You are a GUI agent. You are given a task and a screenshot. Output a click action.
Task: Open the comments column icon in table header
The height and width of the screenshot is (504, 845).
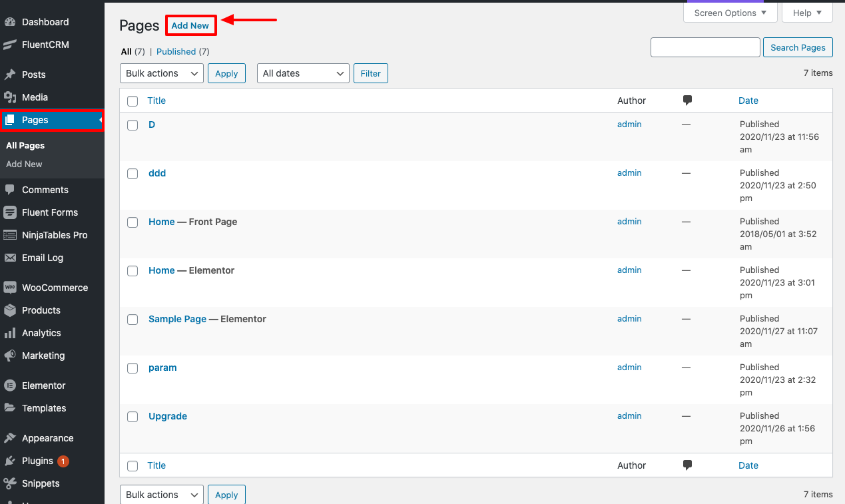click(x=687, y=101)
